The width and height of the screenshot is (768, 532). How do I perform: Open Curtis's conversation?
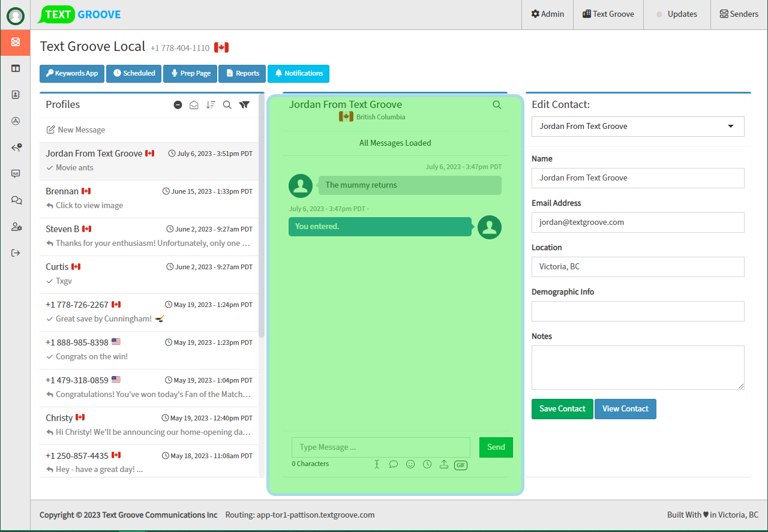click(149, 274)
